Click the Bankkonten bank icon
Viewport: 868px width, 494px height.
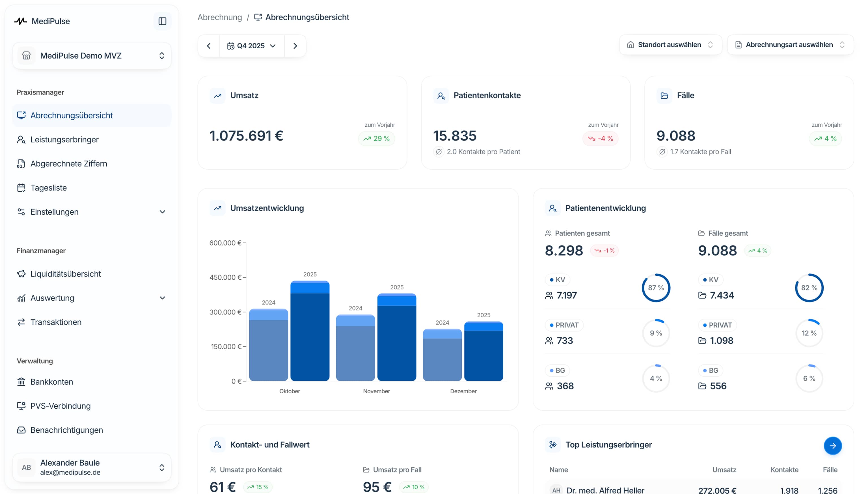(21, 382)
